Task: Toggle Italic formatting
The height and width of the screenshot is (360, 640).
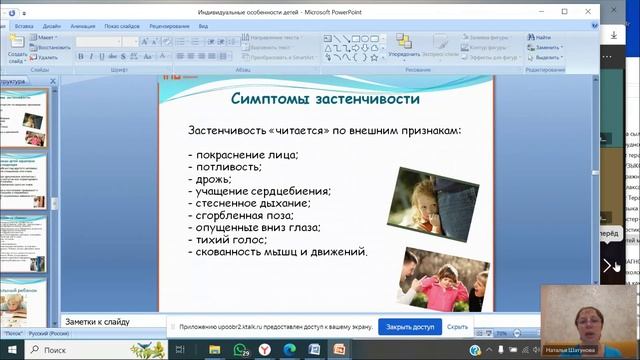Action: pyautogui.click(x=91, y=56)
